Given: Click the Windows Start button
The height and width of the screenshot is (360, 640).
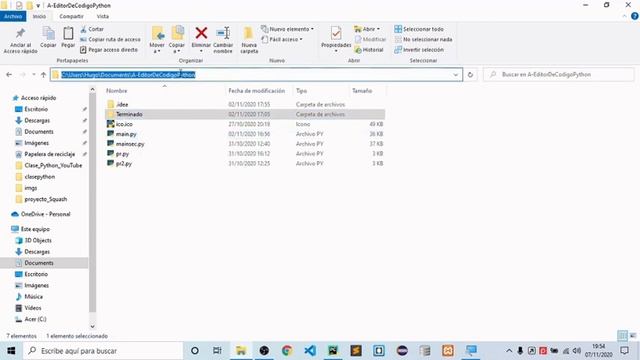Looking at the screenshot, I should pos(11,351).
